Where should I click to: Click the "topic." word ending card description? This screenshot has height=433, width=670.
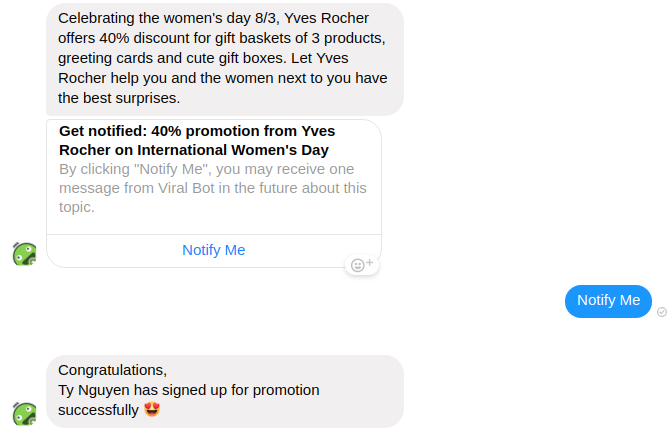[77, 207]
